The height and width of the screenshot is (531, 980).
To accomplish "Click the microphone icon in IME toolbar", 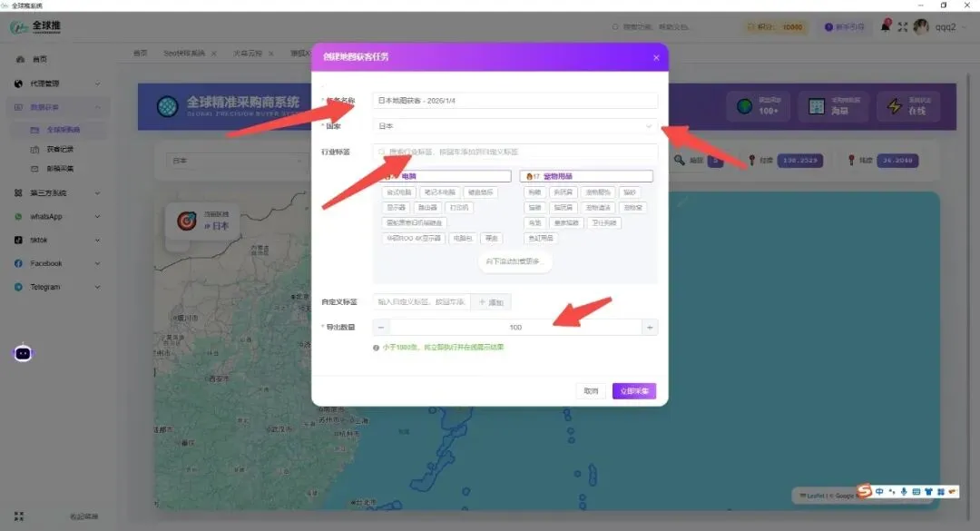I will click(x=904, y=492).
